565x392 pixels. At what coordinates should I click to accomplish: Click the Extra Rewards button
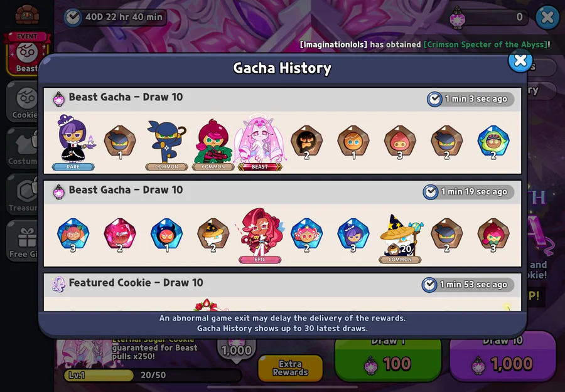pyautogui.click(x=291, y=368)
